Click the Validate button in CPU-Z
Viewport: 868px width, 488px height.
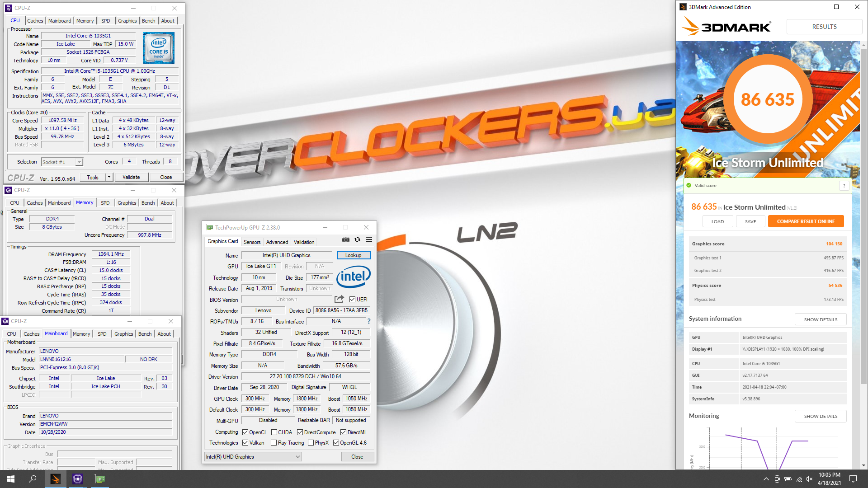pyautogui.click(x=131, y=177)
